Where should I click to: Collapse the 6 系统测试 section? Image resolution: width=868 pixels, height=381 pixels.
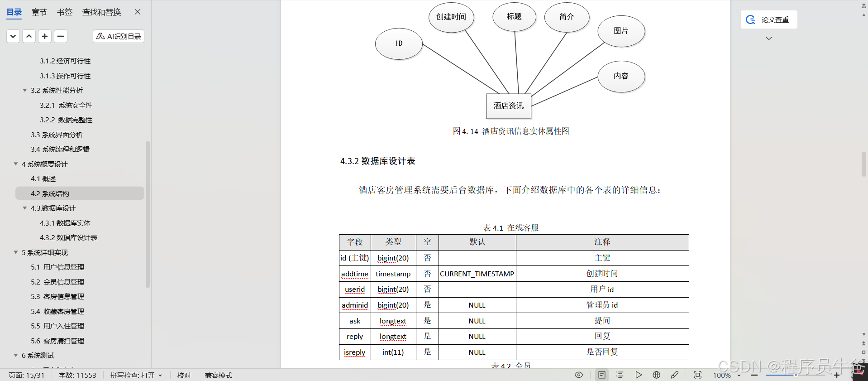16,355
